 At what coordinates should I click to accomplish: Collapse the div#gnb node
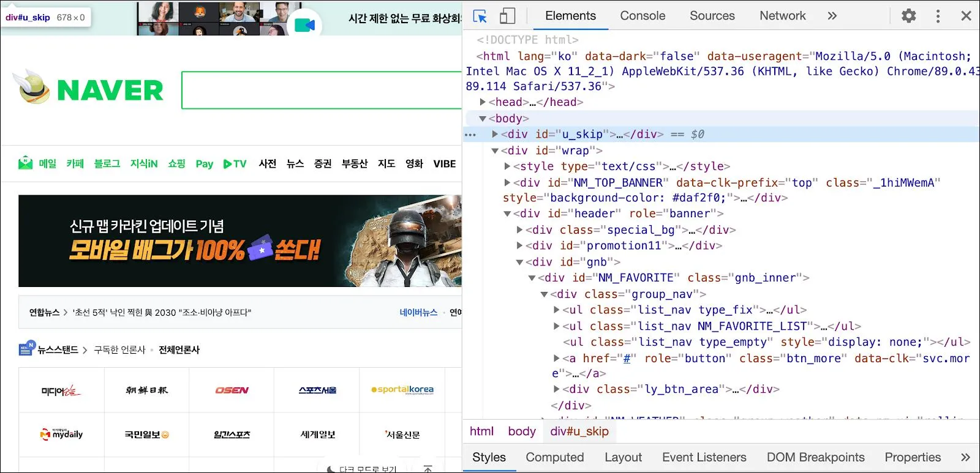coord(519,262)
